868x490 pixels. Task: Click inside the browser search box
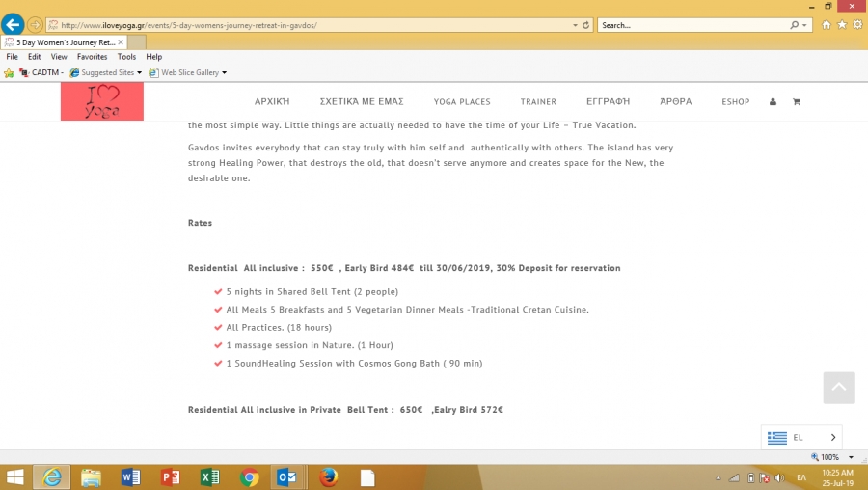tap(692, 25)
